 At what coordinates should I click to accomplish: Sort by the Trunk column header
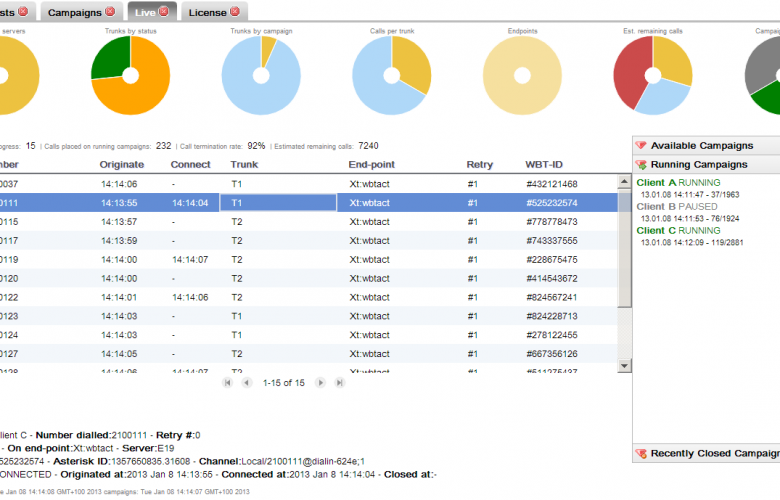pyautogui.click(x=244, y=165)
